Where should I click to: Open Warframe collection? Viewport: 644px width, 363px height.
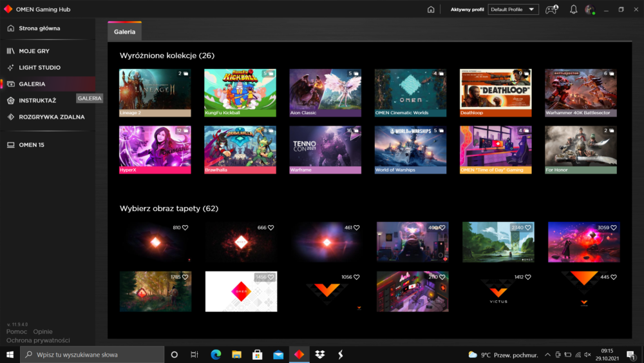[325, 150]
